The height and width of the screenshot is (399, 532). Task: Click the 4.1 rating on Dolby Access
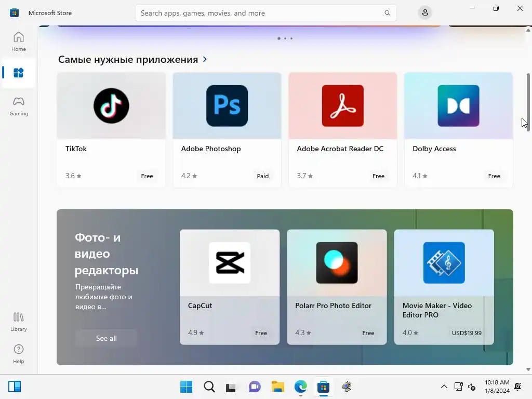[x=420, y=176]
